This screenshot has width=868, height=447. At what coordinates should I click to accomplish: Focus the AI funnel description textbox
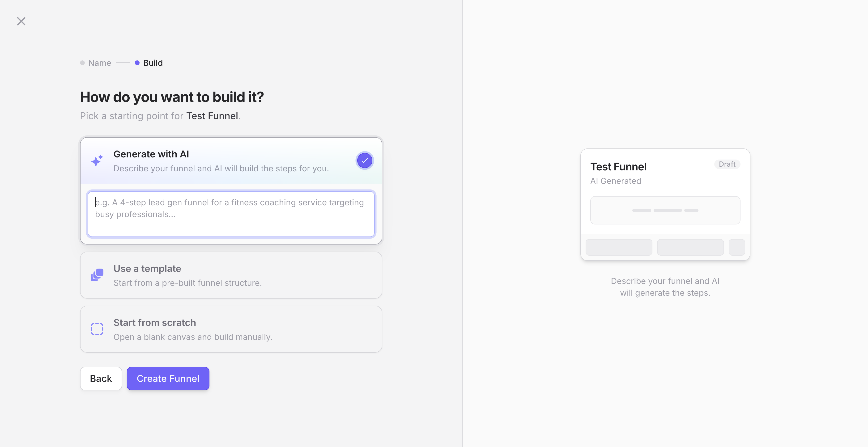tap(231, 214)
